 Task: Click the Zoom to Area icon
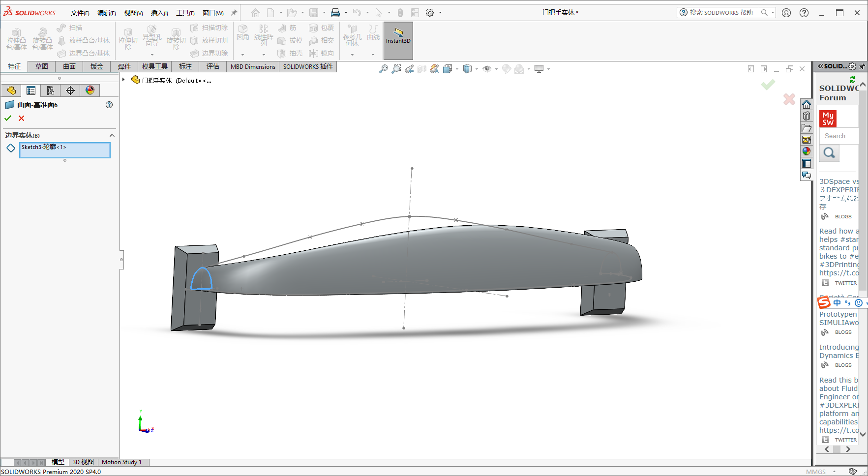396,69
